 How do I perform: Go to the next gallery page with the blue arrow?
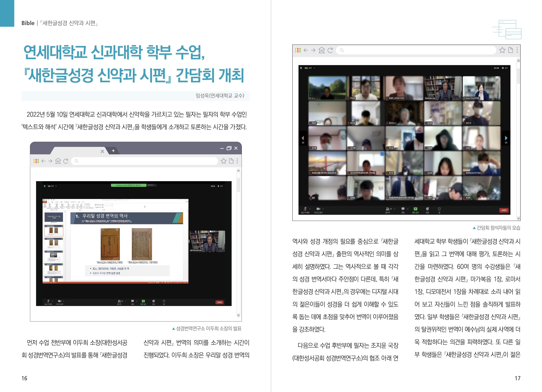click(x=506, y=138)
